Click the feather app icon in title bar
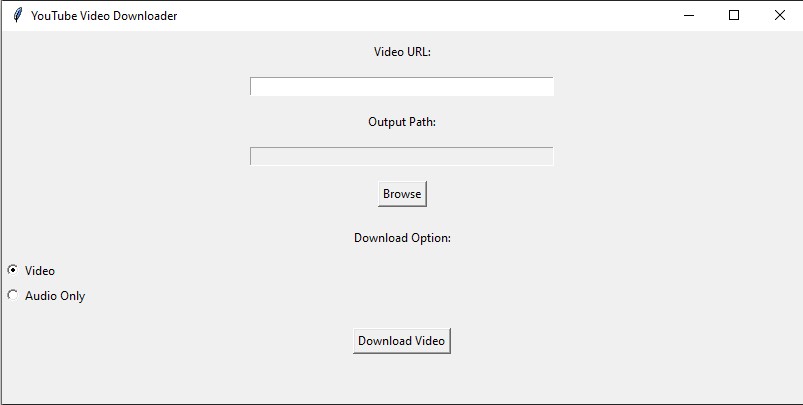Image resolution: width=803 pixels, height=405 pixels. [17, 15]
